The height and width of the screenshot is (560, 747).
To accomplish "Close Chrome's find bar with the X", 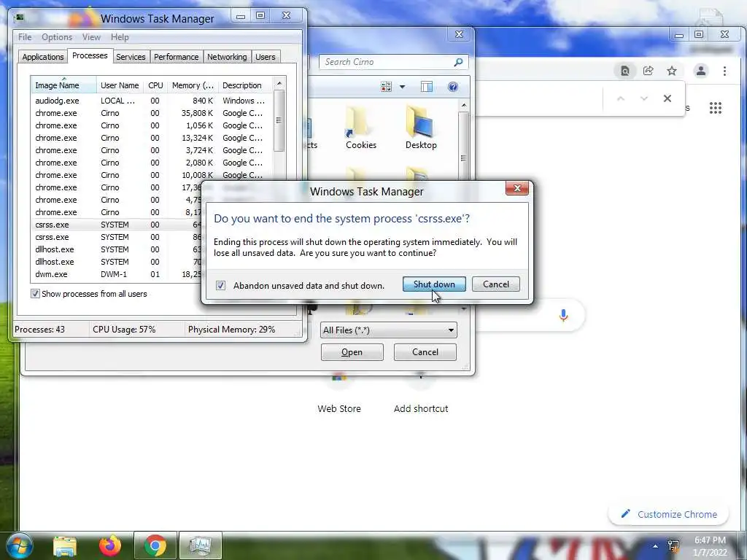I will pos(667,98).
